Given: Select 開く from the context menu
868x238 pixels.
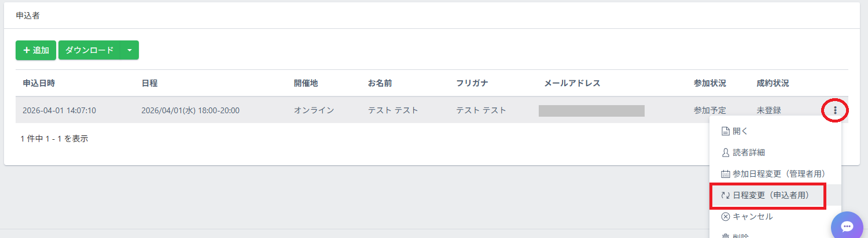Looking at the screenshot, I should point(741,131).
